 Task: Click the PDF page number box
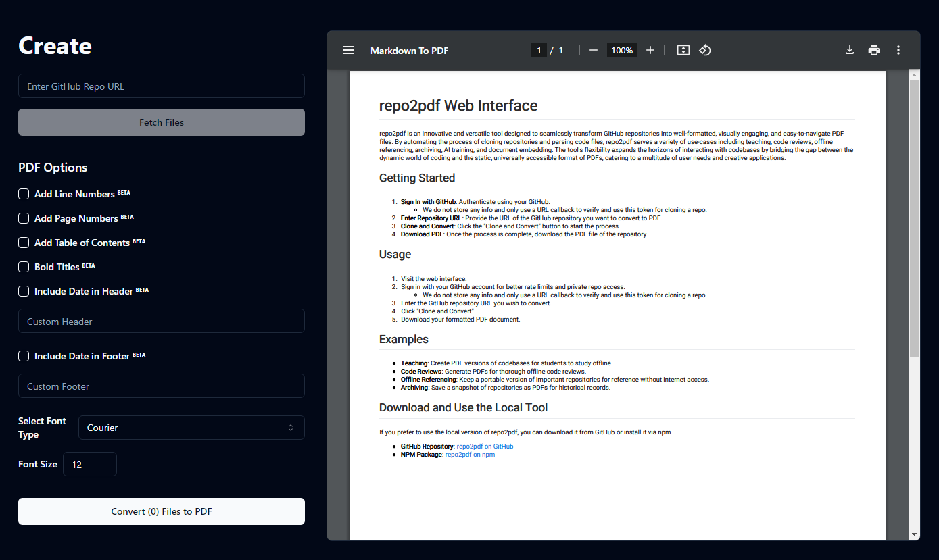tap(539, 50)
